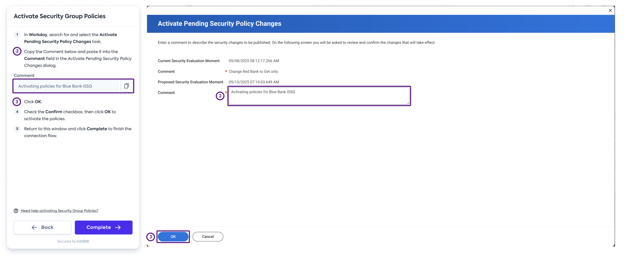644x258 pixels.
Task: Cancel the Activate Pending Security Policy Changes dialog
Action: click(x=208, y=237)
